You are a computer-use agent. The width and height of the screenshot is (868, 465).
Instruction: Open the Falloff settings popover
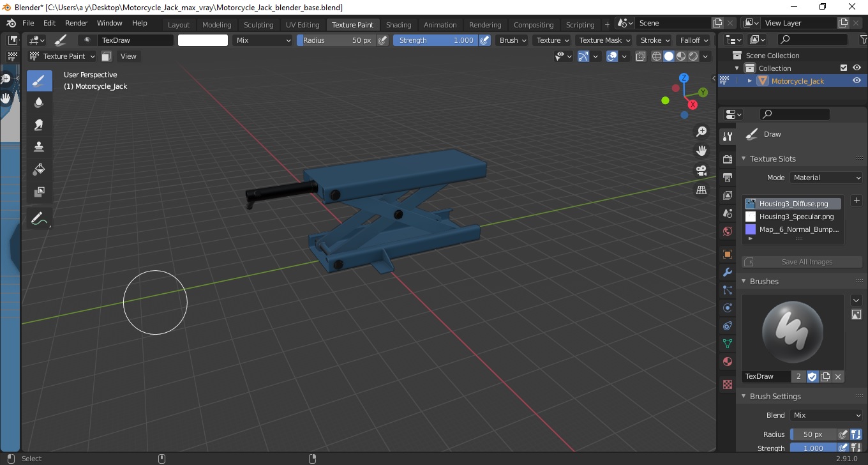694,40
